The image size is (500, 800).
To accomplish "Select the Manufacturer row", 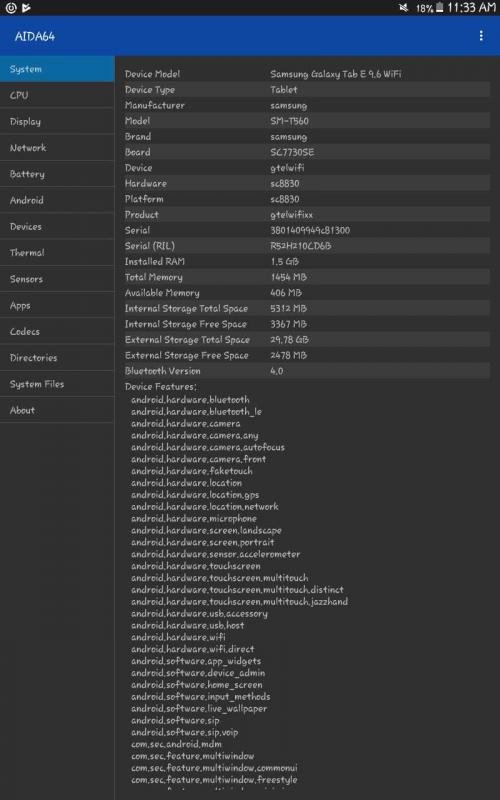I will tap(307, 106).
